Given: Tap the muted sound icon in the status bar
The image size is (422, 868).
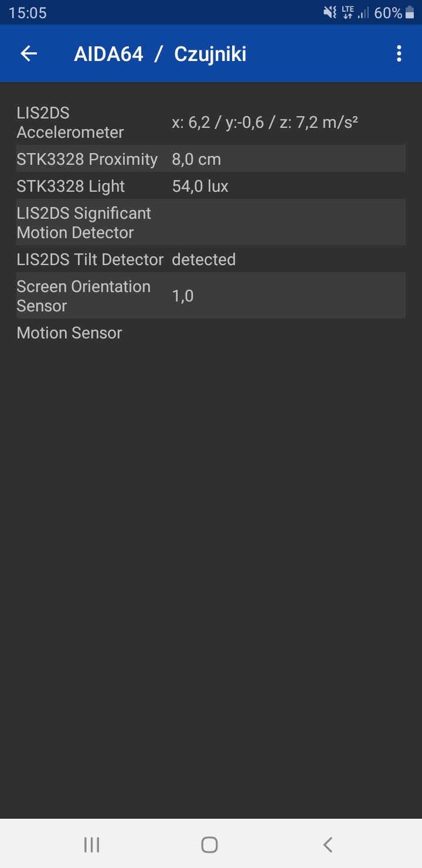Looking at the screenshot, I should [x=330, y=13].
